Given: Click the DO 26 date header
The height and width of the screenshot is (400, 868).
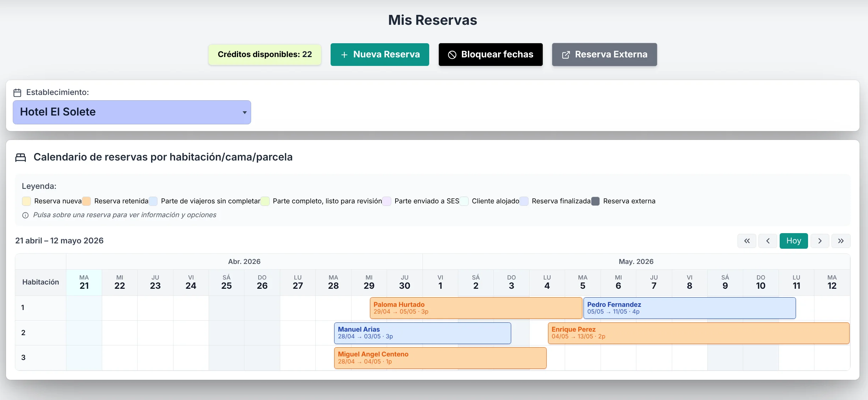Looking at the screenshot, I should pos(262,282).
